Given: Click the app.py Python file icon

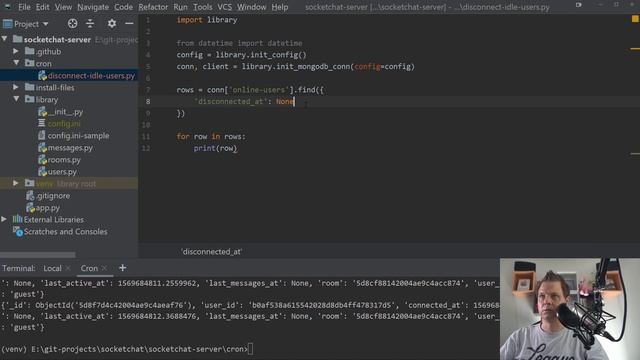Looking at the screenshot, I should pos(31,208).
